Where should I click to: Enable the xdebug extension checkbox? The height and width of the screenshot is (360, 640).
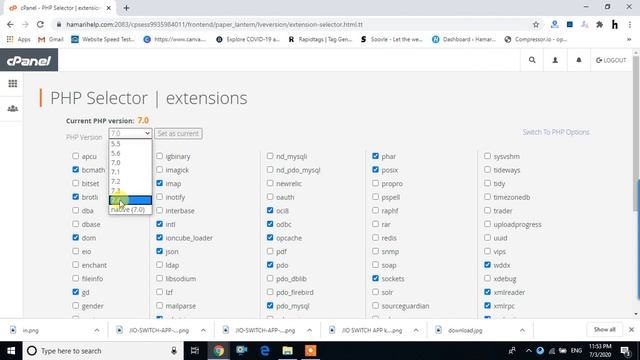coord(487,278)
